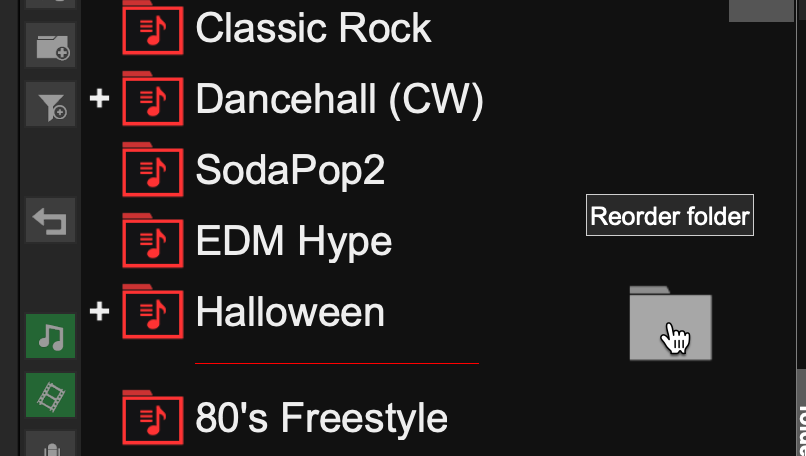The image size is (806, 456).
Task: Toggle the microphone karaoke filter
Action: [x=50, y=444]
